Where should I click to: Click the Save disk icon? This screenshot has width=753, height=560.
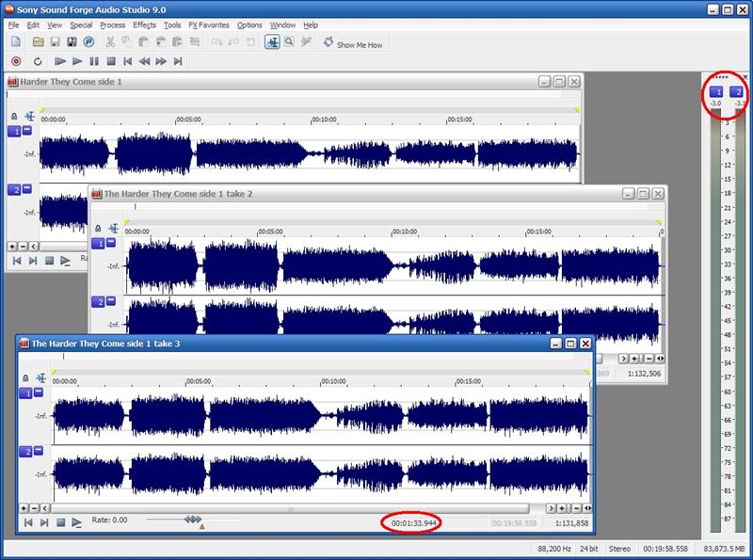pos(56,42)
